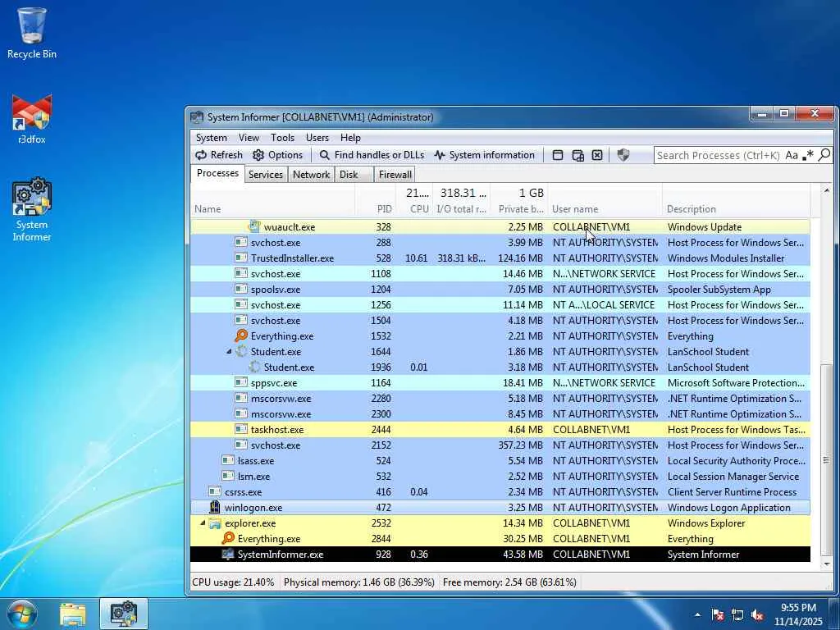The image size is (840, 630).
Task: Select the Processes tab
Action: pos(217,173)
